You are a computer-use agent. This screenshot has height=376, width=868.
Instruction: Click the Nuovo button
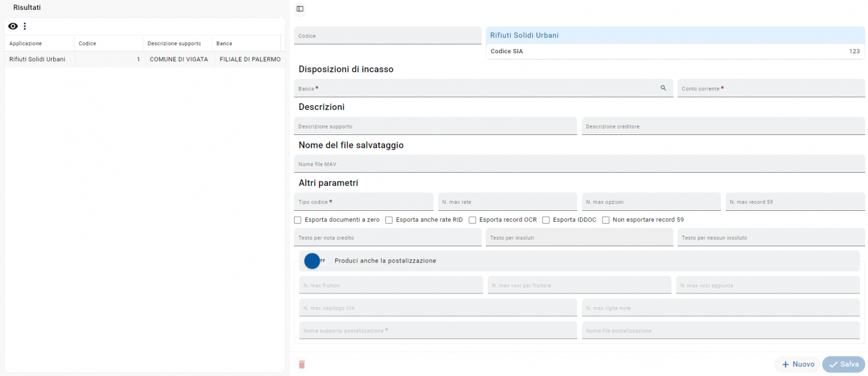(797, 364)
